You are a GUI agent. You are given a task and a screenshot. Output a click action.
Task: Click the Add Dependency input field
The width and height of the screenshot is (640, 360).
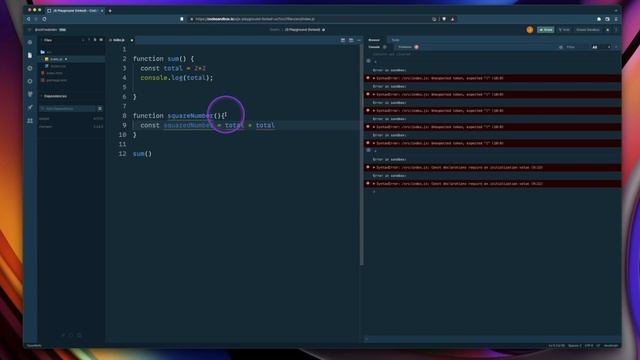click(68, 109)
